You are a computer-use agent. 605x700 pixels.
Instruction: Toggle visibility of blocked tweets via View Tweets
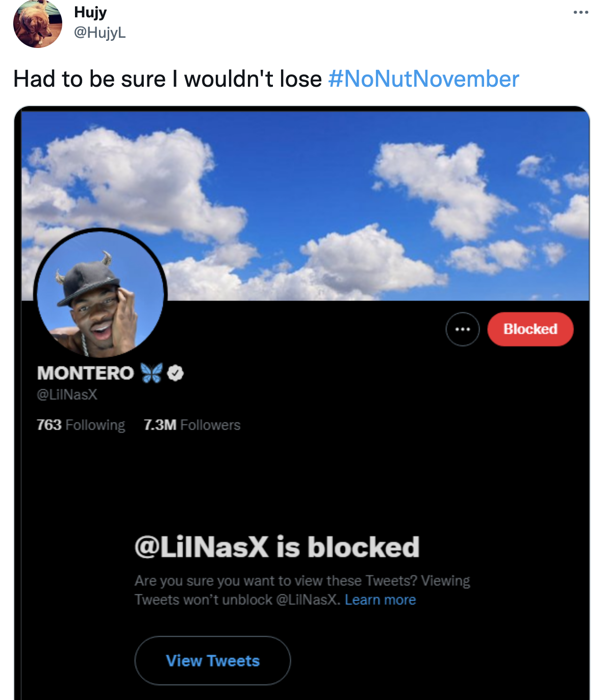[212, 660]
